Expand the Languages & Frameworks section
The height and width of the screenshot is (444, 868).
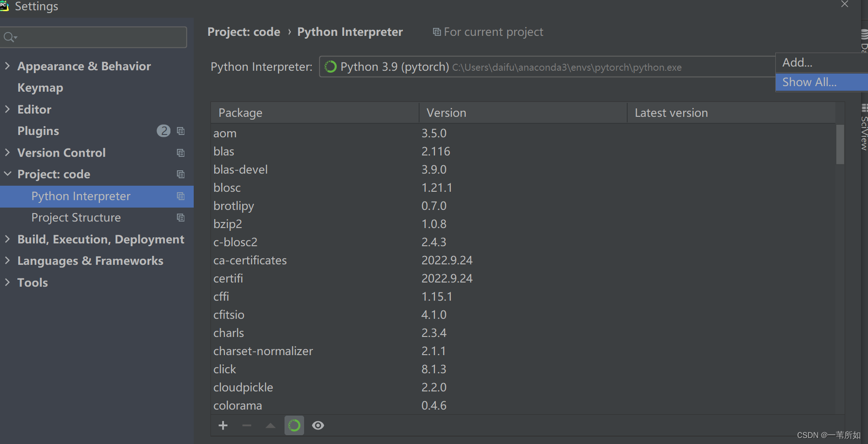[x=7, y=260]
